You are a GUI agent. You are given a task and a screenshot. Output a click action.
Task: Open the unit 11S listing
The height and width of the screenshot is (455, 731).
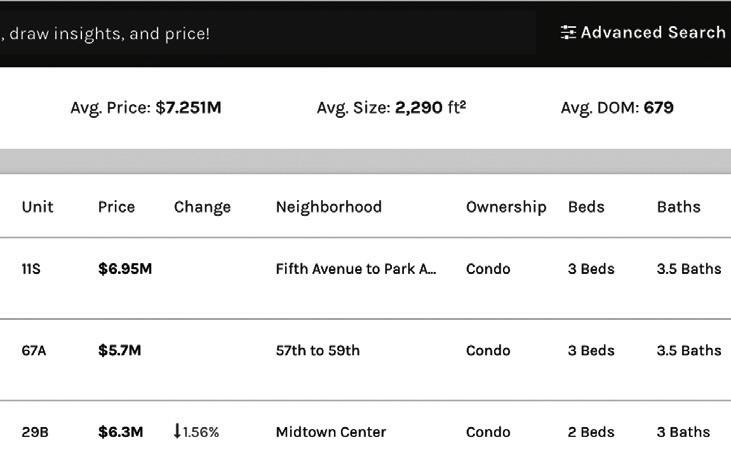31,269
